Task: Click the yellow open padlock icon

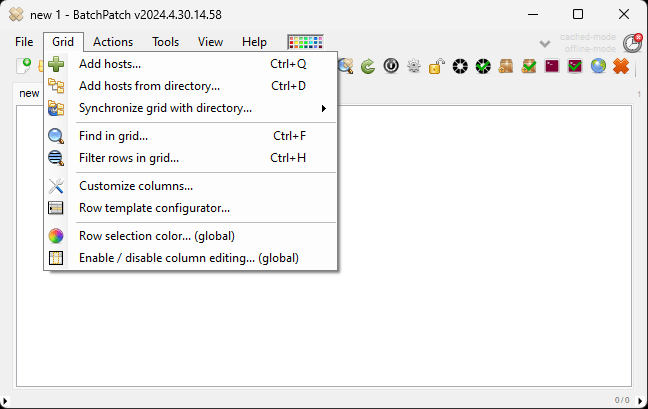Action: (x=436, y=66)
